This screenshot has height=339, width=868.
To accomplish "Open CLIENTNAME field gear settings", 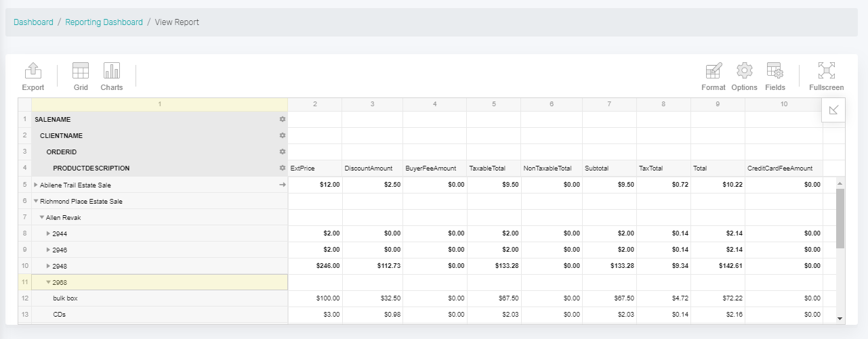I will coord(283,135).
